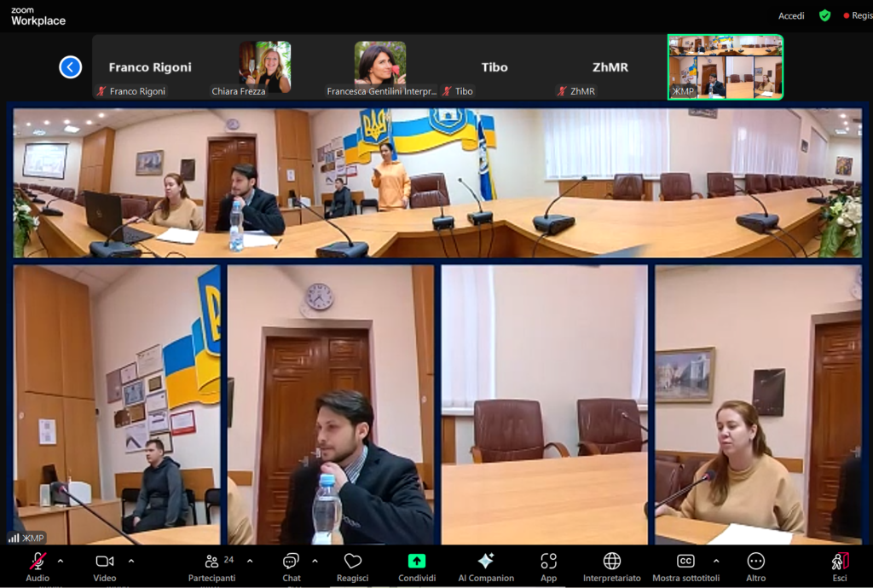The height and width of the screenshot is (588, 873).
Task: Expand the audio options arrow beside Audio
Action: pos(60,561)
